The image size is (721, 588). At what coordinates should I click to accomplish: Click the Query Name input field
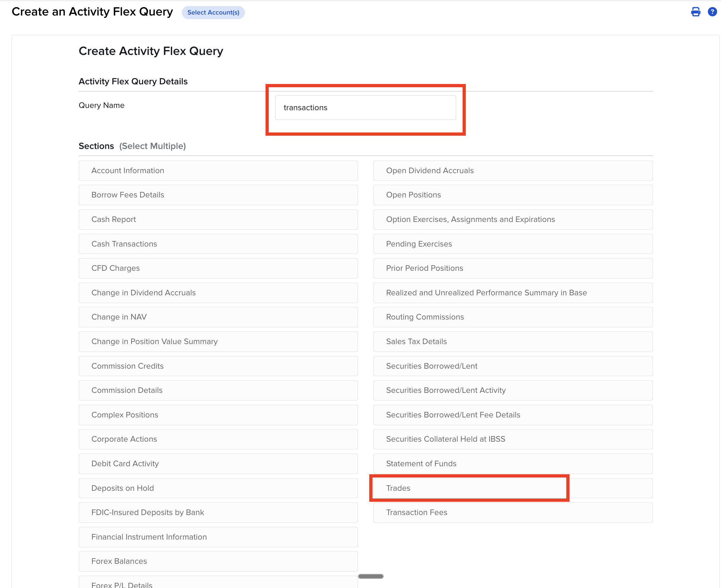click(x=365, y=107)
